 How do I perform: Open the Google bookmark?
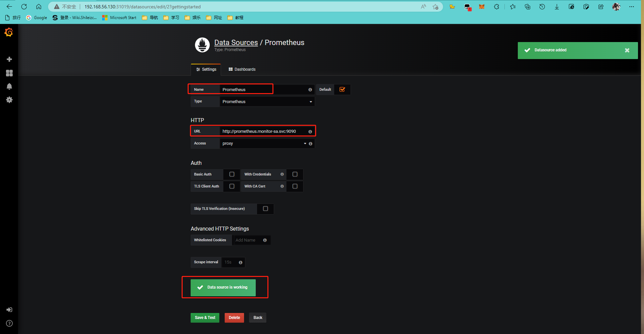point(37,18)
